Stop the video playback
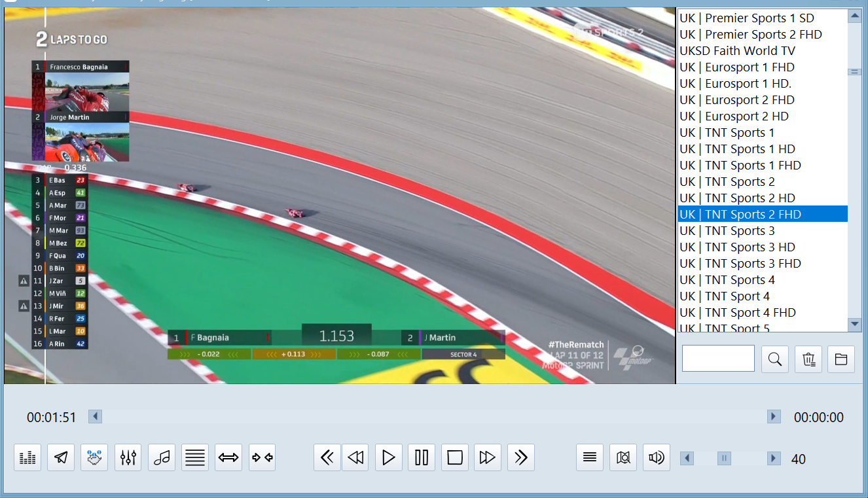 455,457
